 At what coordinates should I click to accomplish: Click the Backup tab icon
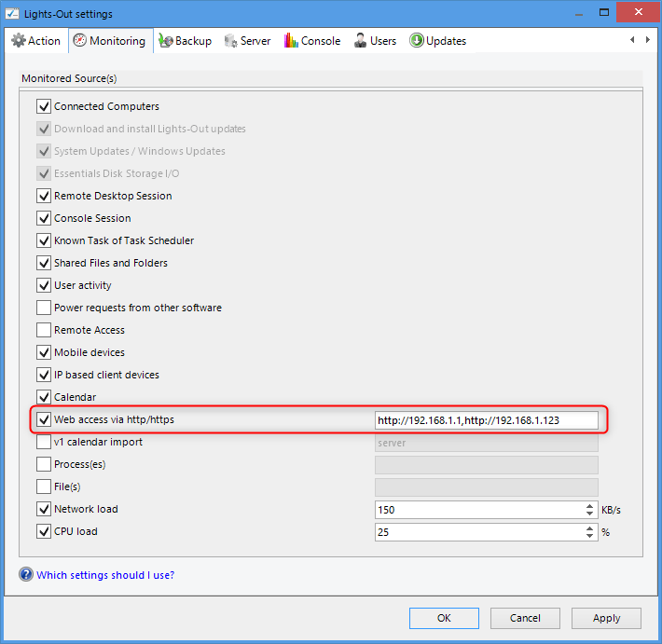pos(166,40)
